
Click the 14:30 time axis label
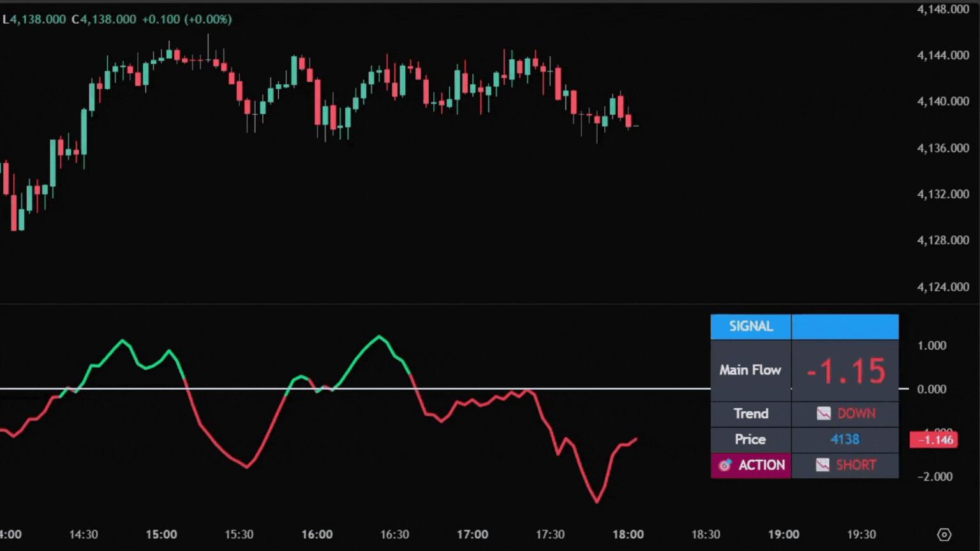click(x=84, y=534)
